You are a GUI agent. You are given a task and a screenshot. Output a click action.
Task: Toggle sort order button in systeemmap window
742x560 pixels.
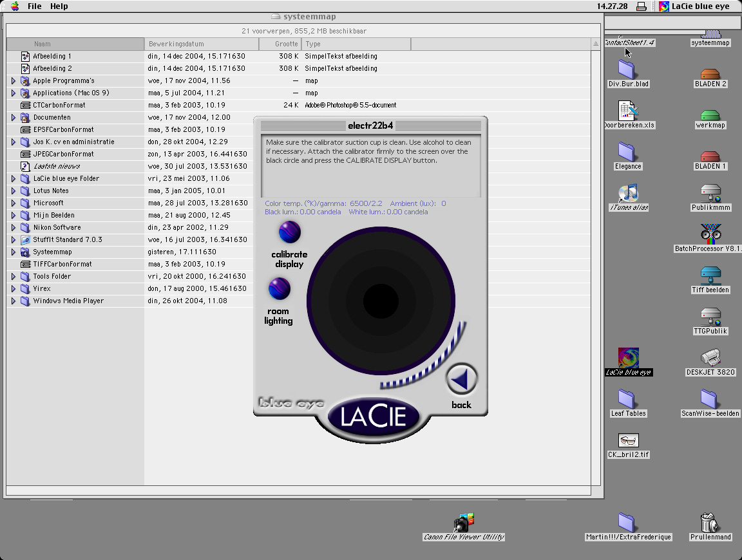[595, 44]
